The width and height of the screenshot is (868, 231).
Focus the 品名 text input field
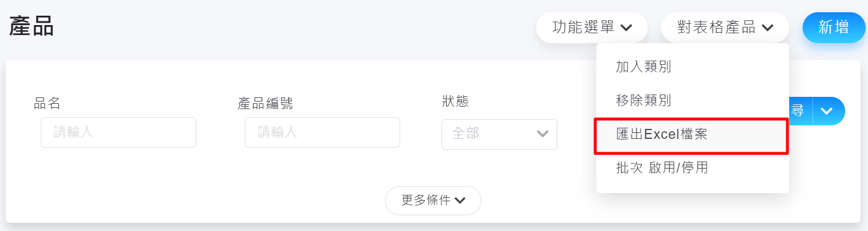click(119, 132)
